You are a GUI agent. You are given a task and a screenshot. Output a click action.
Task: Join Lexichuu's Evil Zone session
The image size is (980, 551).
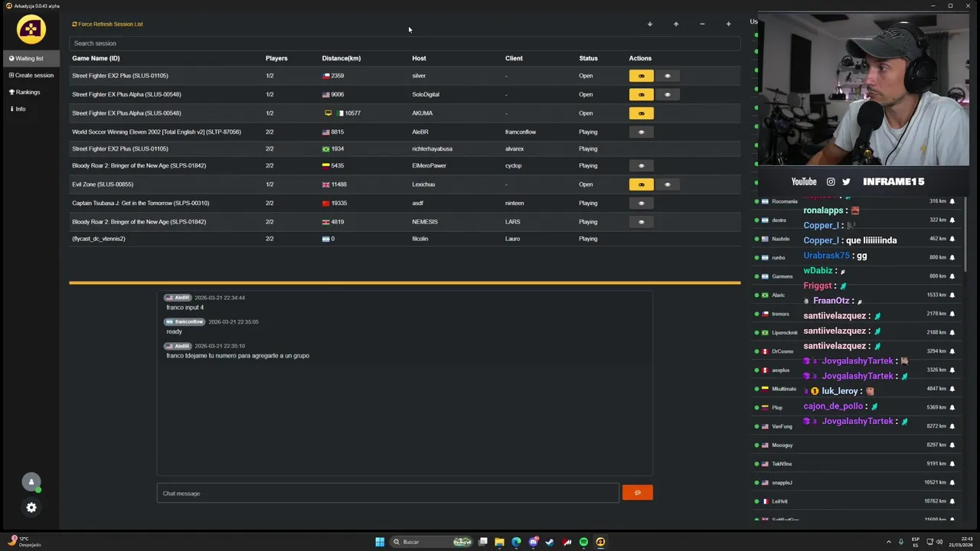coord(642,184)
